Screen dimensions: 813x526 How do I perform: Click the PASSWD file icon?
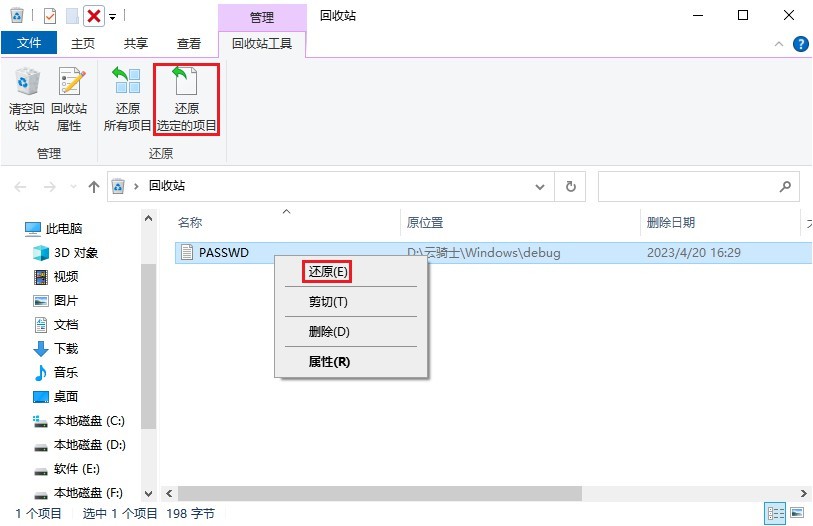pyautogui.click(x=187, y=252)
